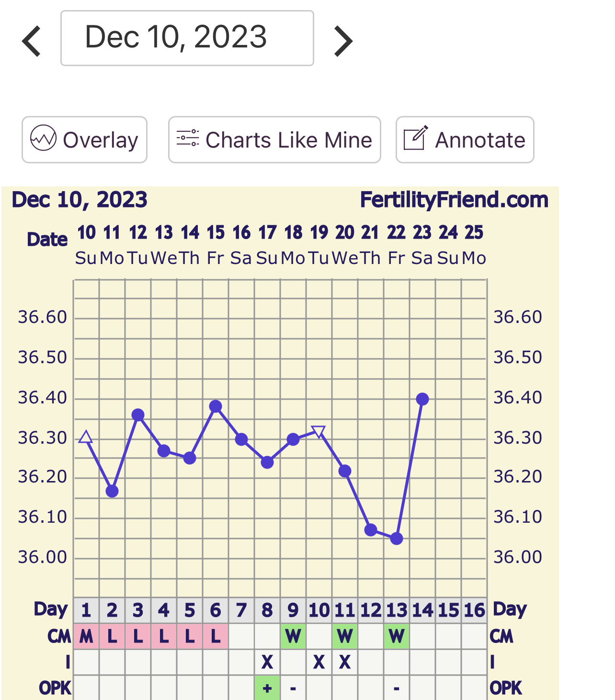Select the temperature point on day 14
615x700 pixels.
click(x=422, y=399)
